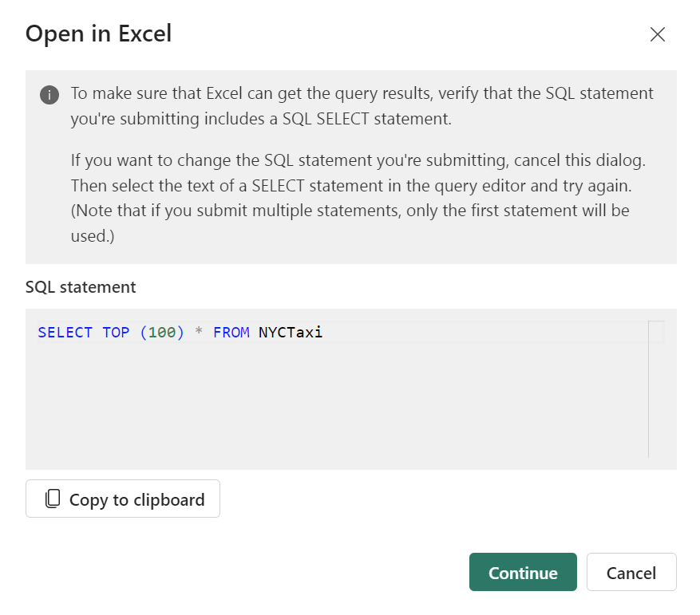Click the paragraph about changing the SQL statement
The image size is (700, 615).
click(358, 173)
